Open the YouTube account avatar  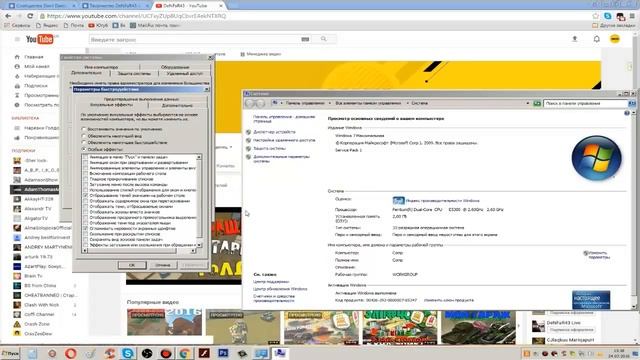(x=615, y=39)
